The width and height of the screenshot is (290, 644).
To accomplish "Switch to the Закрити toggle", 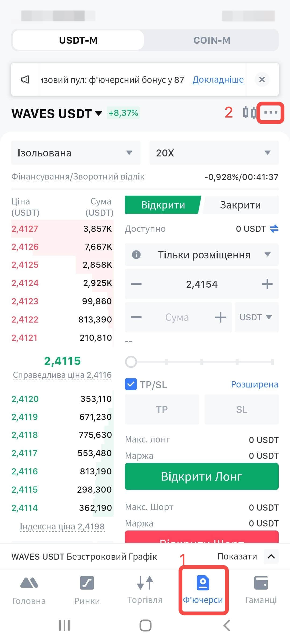I will coord(240,205).
